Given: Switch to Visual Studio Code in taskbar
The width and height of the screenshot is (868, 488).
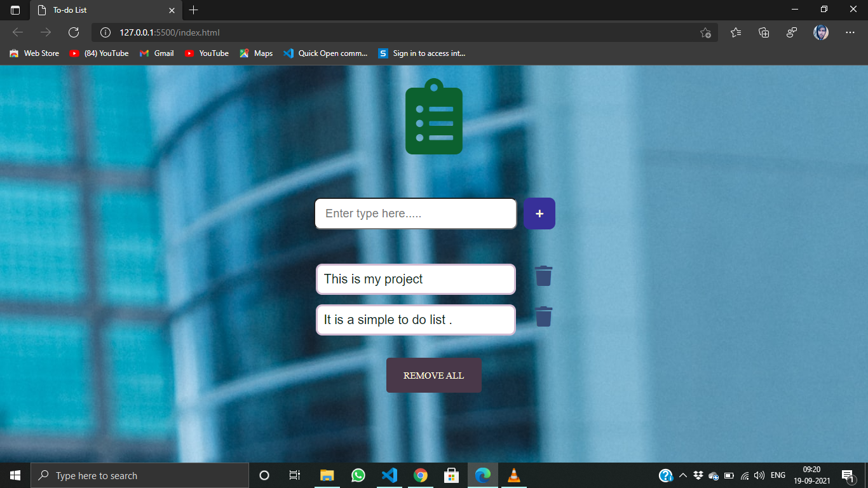Looking at the screenshot, I should click(390, 475).
